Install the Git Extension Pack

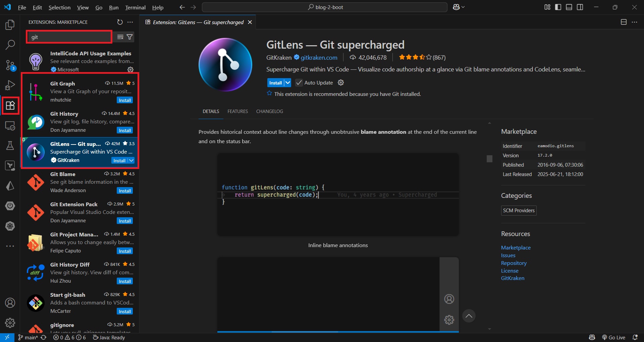pyautogui.click(x=125, y=221)
